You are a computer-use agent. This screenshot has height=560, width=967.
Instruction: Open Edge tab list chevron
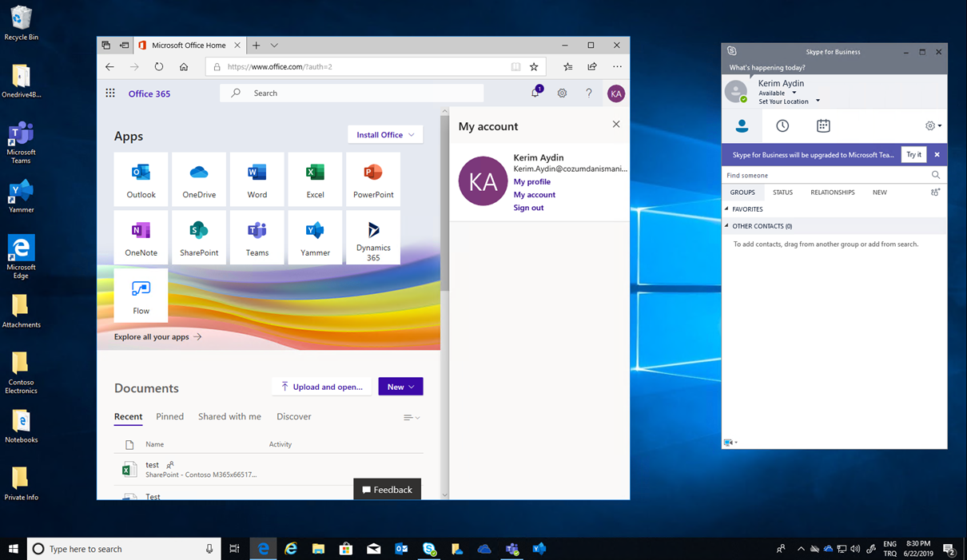[274, 46]
